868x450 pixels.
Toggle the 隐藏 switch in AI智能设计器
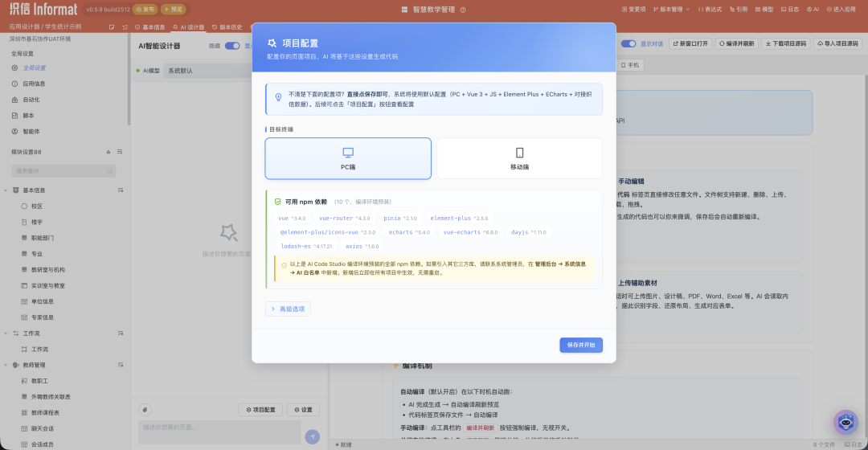pyautogui.click(x=232, y=46)
